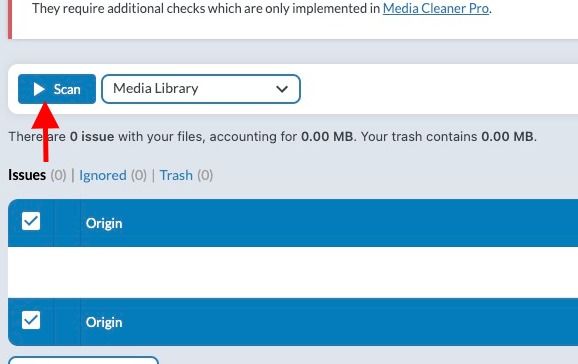
Task: Open the Trash tab
Action: click(176, 175)
